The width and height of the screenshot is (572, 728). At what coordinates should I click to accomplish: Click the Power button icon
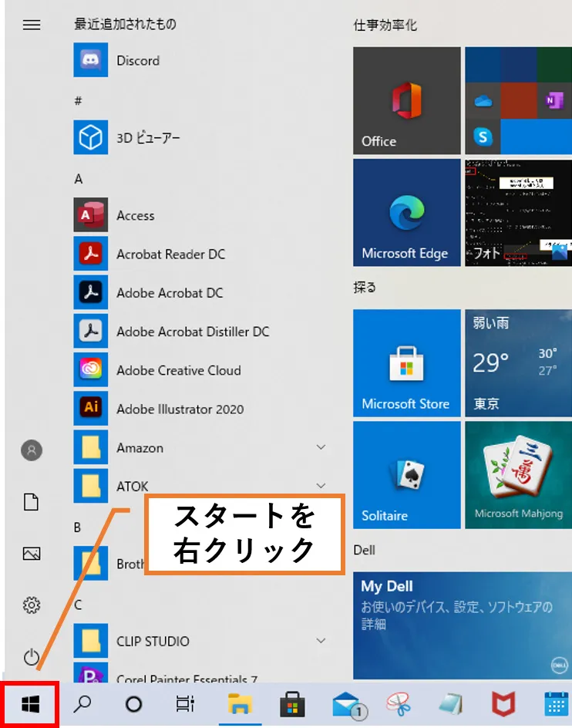point(32,657)
